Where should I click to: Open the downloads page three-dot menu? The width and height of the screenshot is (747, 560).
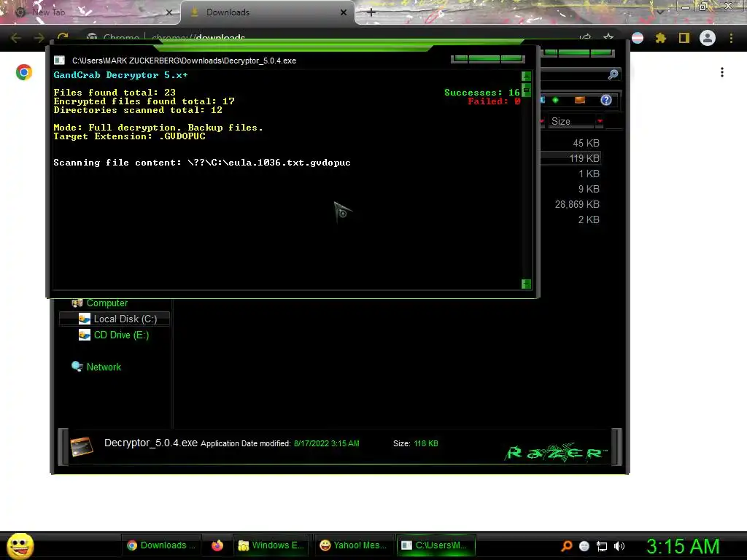(x=722, y=72)
